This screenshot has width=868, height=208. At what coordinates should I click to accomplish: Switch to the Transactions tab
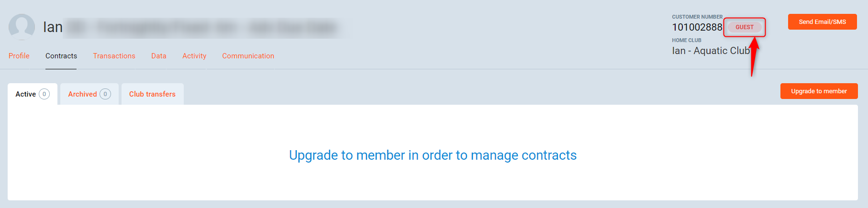tap(114, 56)
